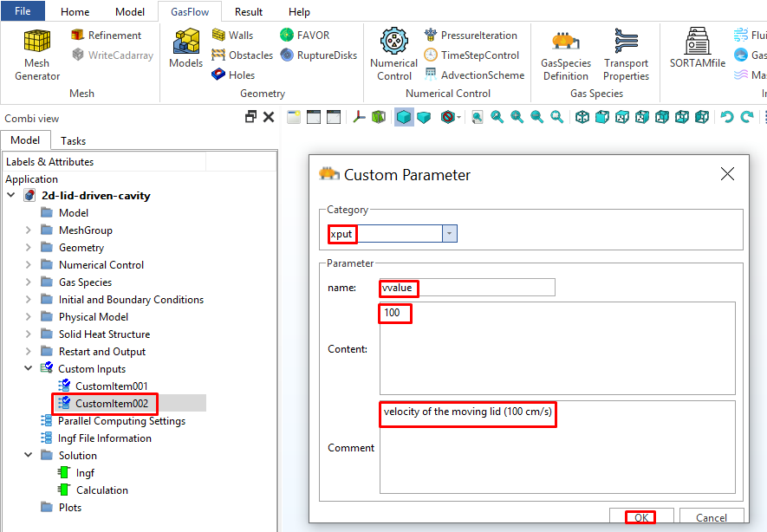Click the RuptureDisks tool
This screenshot has height=532, width=767.
pos(317,55)
